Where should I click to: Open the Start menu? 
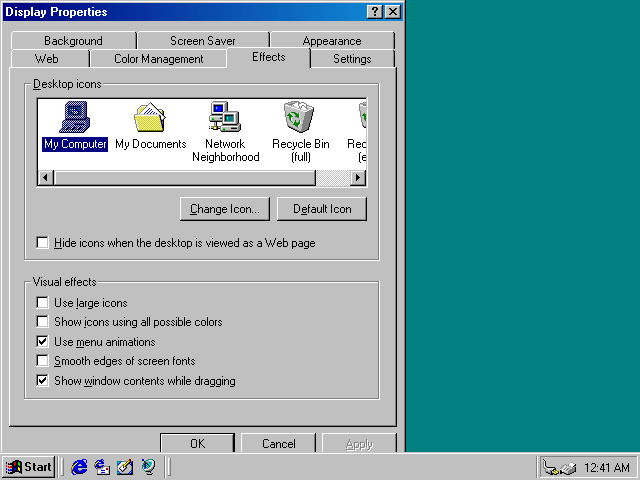[x=29, y=467]
